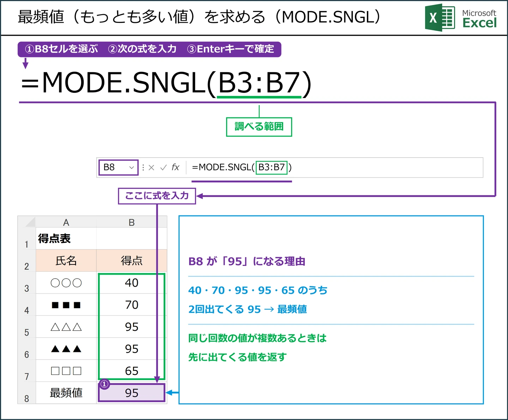Select column A header
The height and width of the screenshot is (420, 508).
pyautogui.click(x=66, y=222)
